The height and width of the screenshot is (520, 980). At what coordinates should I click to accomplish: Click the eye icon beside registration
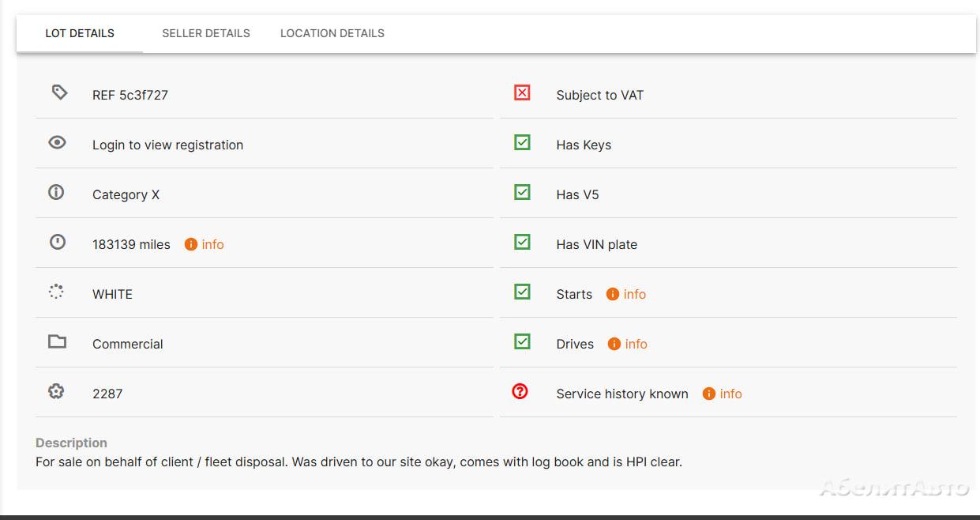[x=57, y=143]
